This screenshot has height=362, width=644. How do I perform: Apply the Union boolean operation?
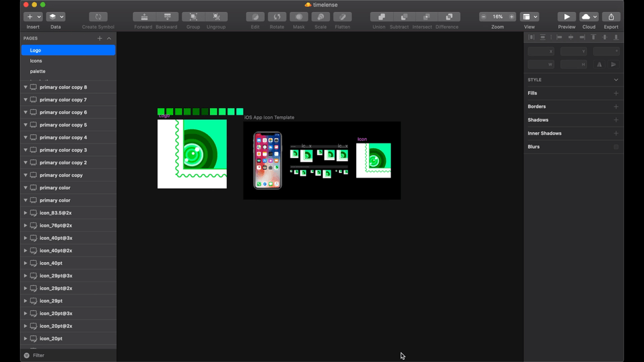click(382, 17)
